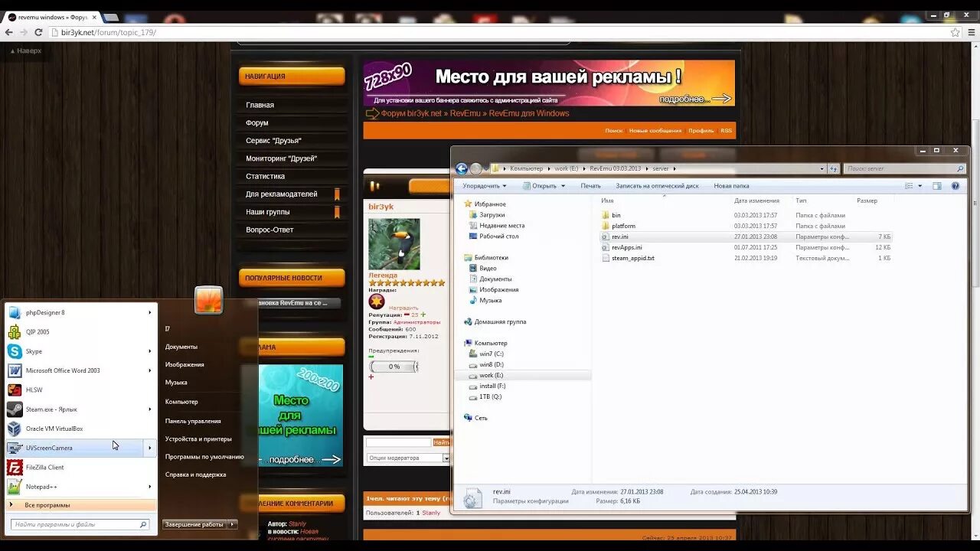980x551 pixels.
Task: Change Explorer view mode icon
Action: [909, 186]
